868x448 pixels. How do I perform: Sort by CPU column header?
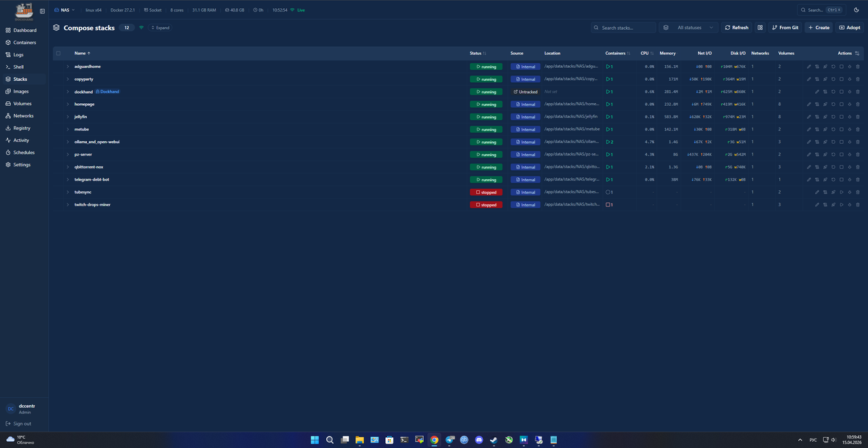coord(647,53)
